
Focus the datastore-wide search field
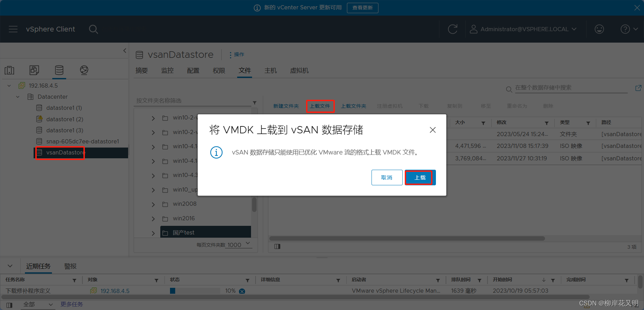coord(571,88)
